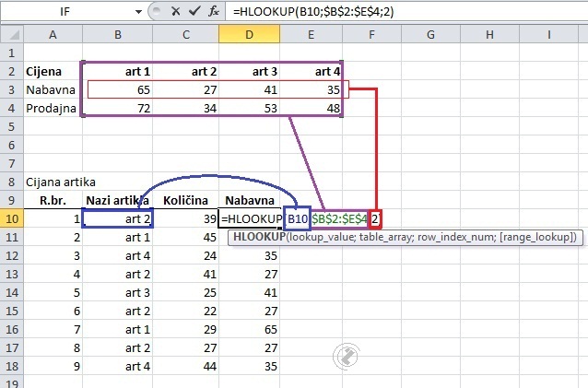Select row 10 header
This screenshot has width=588, height=388.
(11, 218)
